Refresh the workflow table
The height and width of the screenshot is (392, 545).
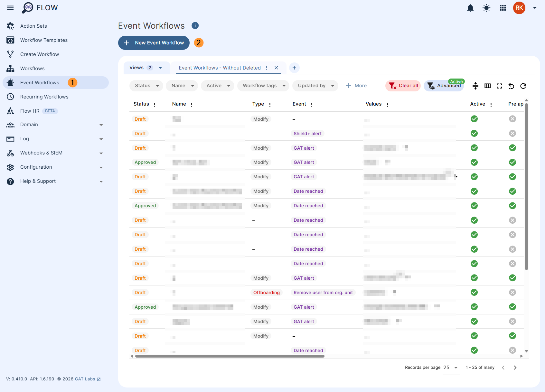[x=523, y=86]
